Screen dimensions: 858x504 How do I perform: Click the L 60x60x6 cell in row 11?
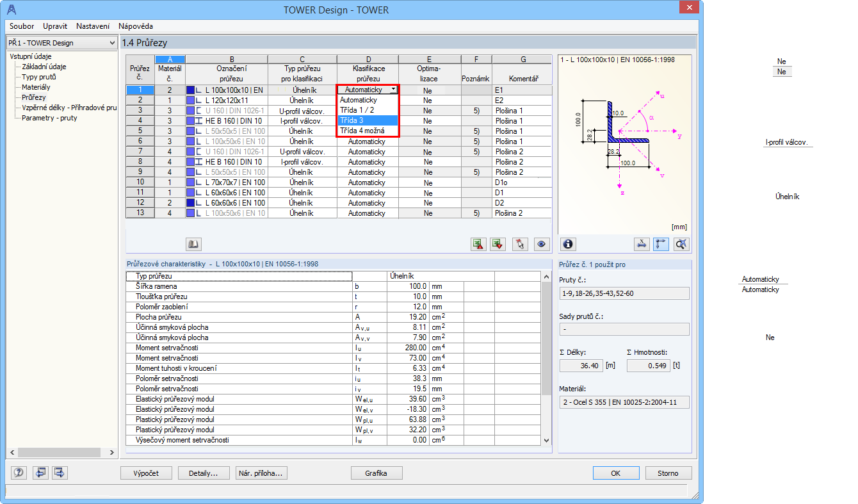[x=227, y=193]
